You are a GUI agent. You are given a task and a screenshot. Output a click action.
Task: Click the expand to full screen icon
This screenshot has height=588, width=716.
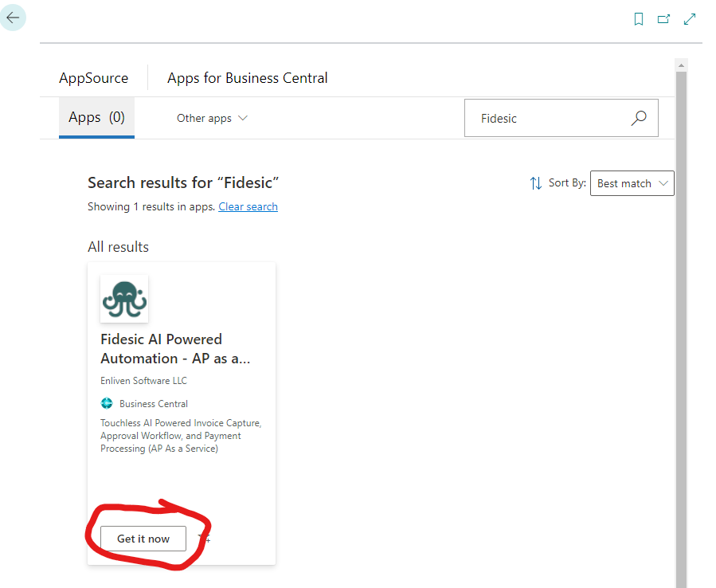click(689, 18)
